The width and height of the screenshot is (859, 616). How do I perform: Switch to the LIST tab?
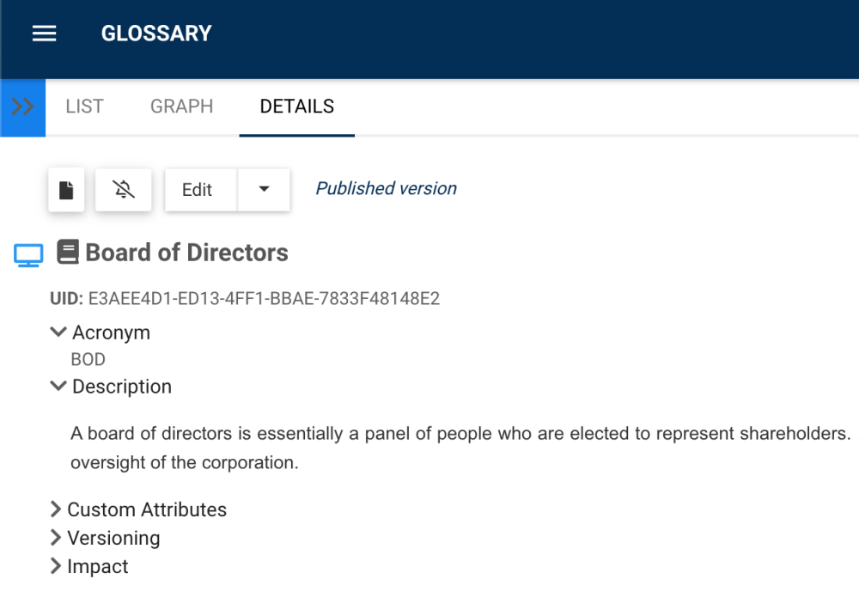pyautogui.click(x=84, y=107)
